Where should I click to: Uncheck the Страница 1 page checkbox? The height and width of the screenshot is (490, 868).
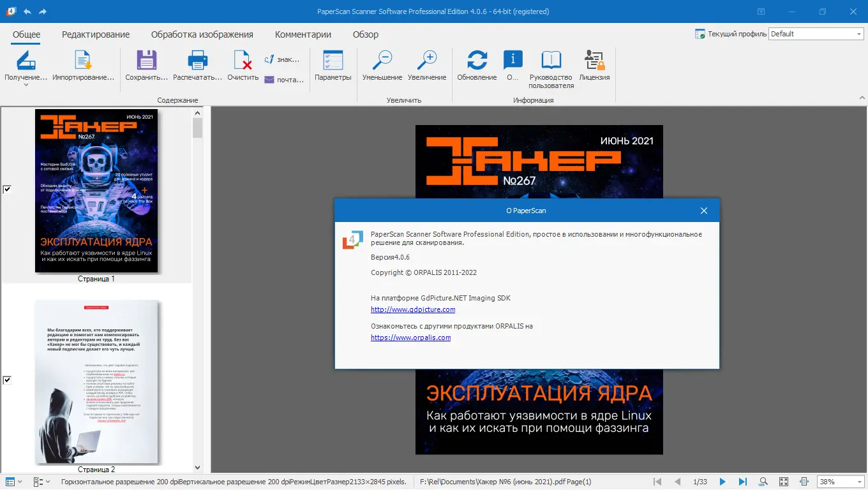[7, 189]
